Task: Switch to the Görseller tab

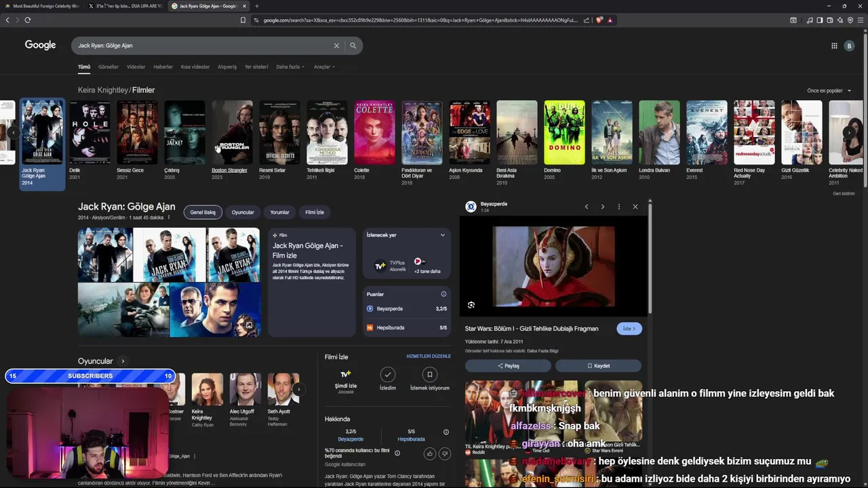Action: coord(108,67)
